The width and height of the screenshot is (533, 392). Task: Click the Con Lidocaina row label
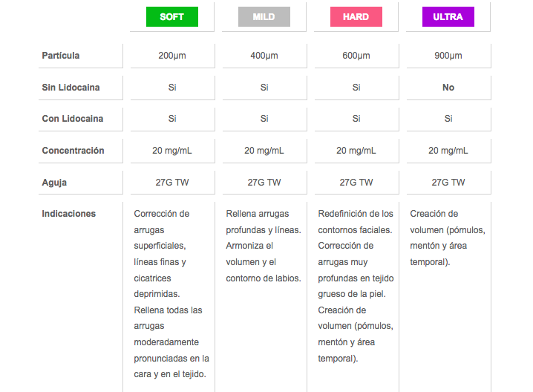(72, 119)
